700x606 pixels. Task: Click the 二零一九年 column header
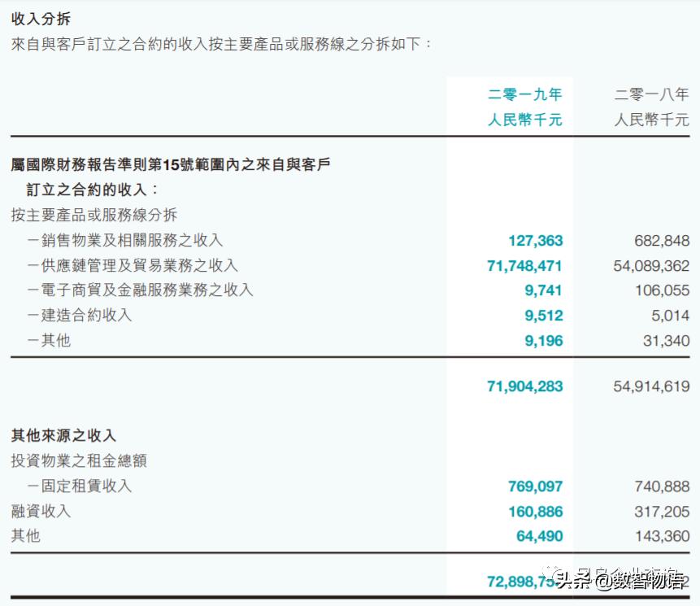[524, 94]
